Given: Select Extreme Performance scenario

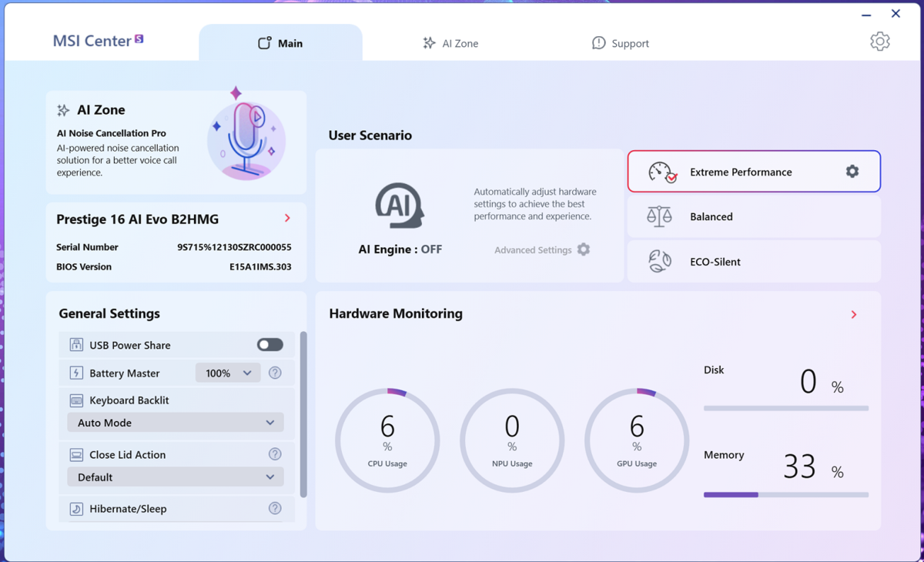Looking at the screenshot, I should coord(754,171).
